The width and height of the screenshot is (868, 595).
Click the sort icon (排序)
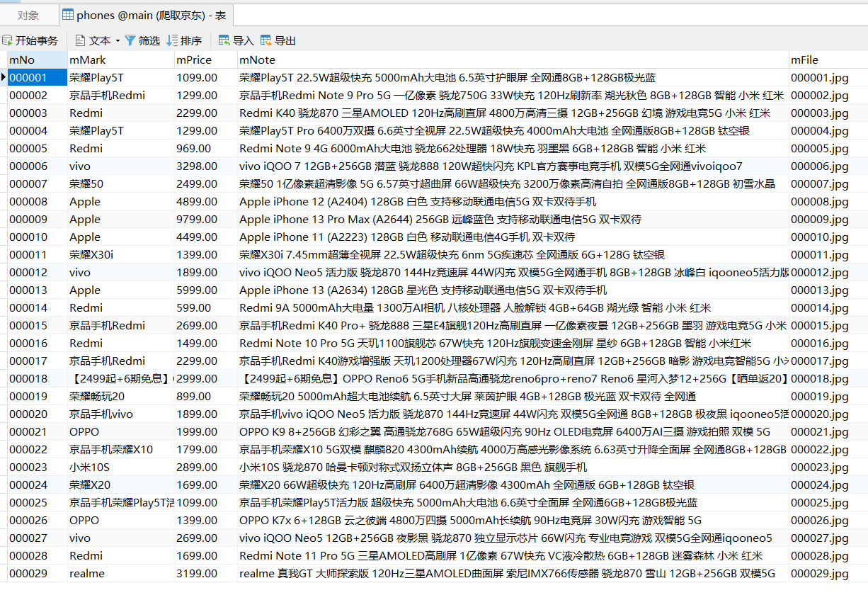pos(172,40)
